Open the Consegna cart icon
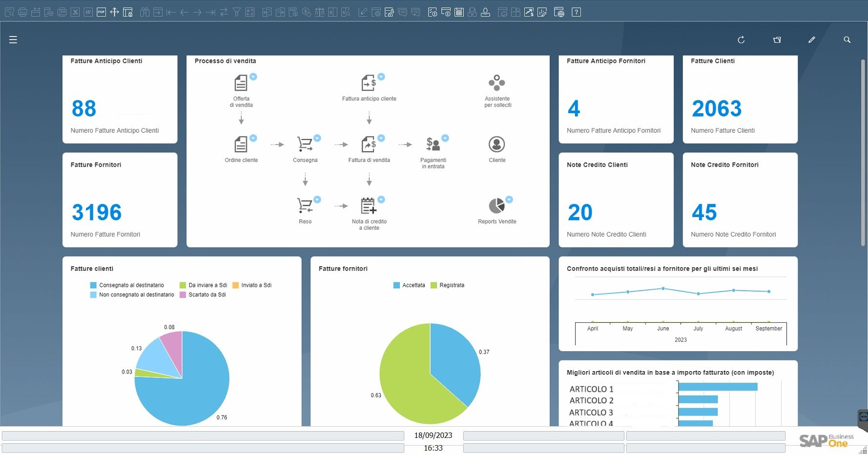 [305, 144]
